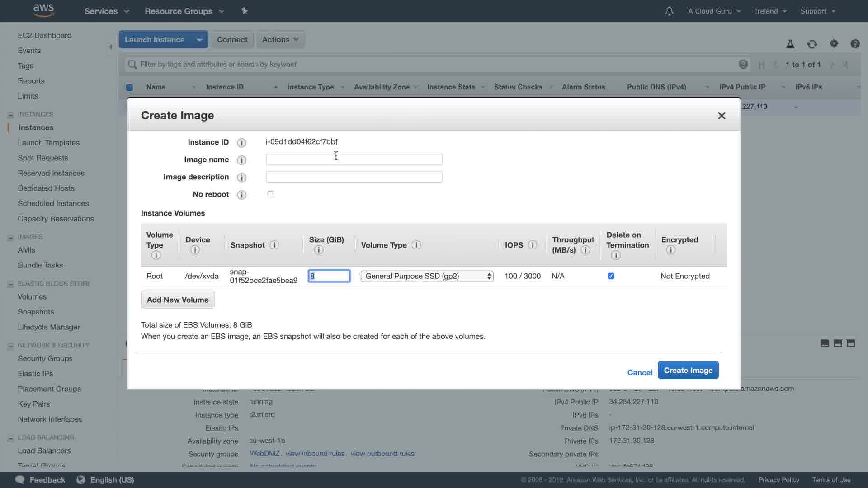Click the refresh icon above instances table
Screen dimensions: 868x488
click(812, 44)
